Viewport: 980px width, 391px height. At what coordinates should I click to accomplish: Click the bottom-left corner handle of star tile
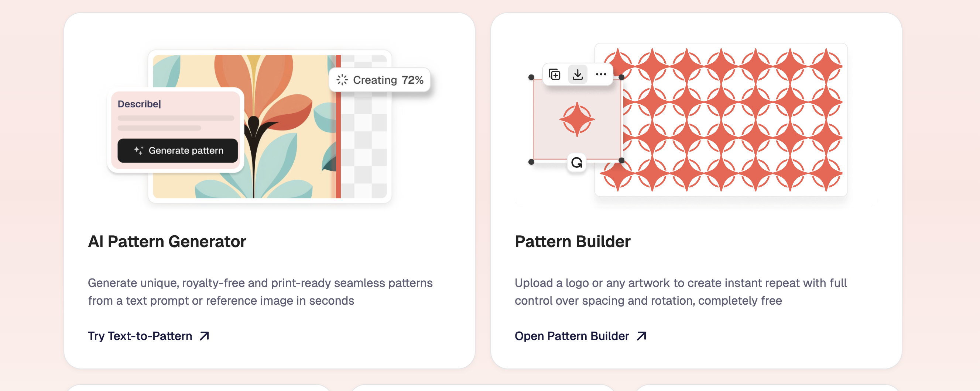point(531,162)
